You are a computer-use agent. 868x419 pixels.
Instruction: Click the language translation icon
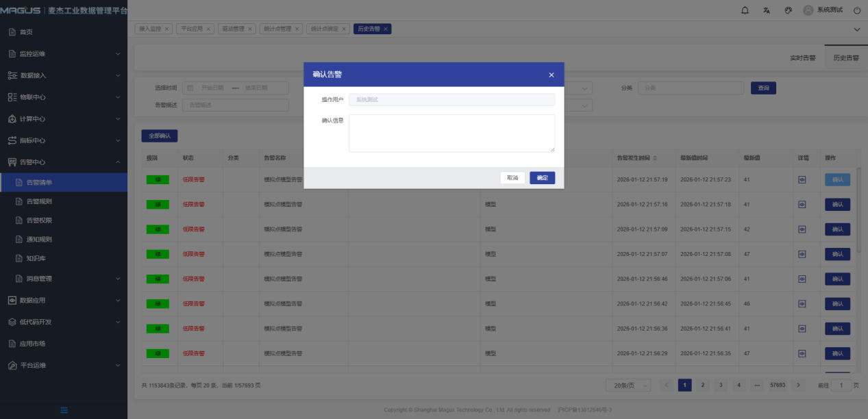point(767,10)
